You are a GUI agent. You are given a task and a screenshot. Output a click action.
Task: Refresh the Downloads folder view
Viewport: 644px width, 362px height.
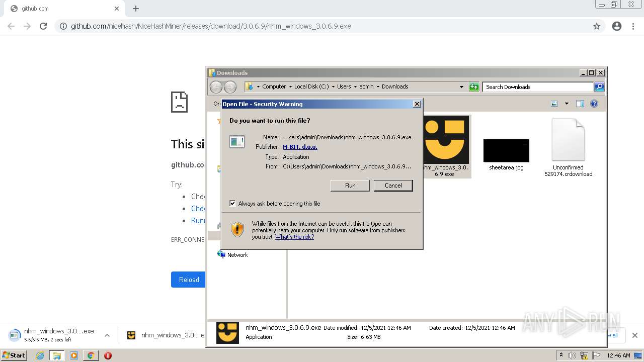click(474, 87)
